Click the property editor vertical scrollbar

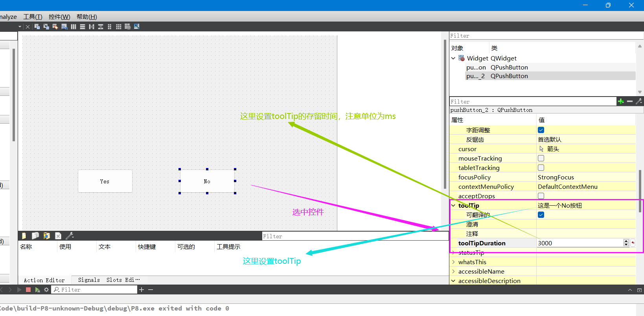pyautogui.click(x=640, y=191)
